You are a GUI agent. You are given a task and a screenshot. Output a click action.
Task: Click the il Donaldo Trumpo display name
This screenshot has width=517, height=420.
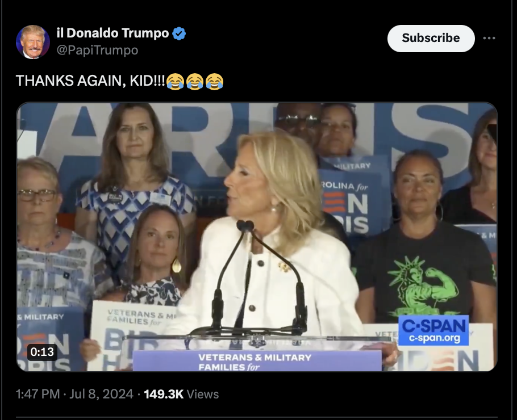[x=112, y=33]
